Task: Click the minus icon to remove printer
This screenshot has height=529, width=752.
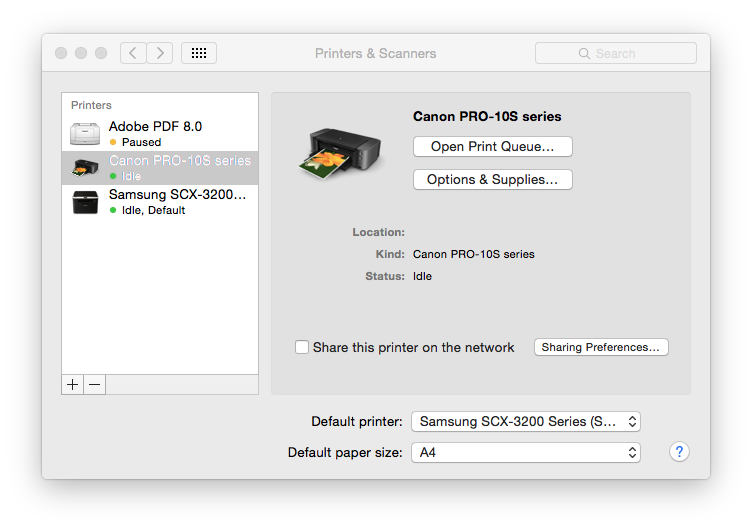Action: pyautogui.click(x=94, y=385)
